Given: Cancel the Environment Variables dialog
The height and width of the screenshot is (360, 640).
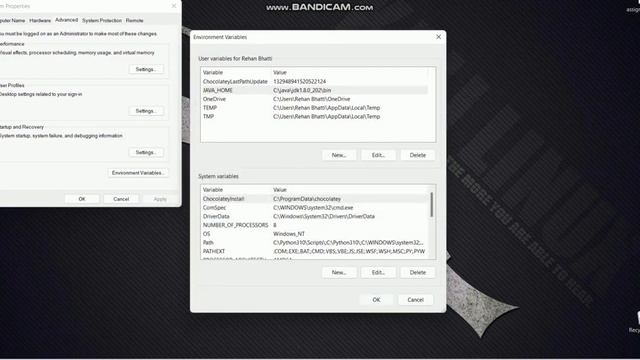Looking at the screenshot, I should 416,300.
